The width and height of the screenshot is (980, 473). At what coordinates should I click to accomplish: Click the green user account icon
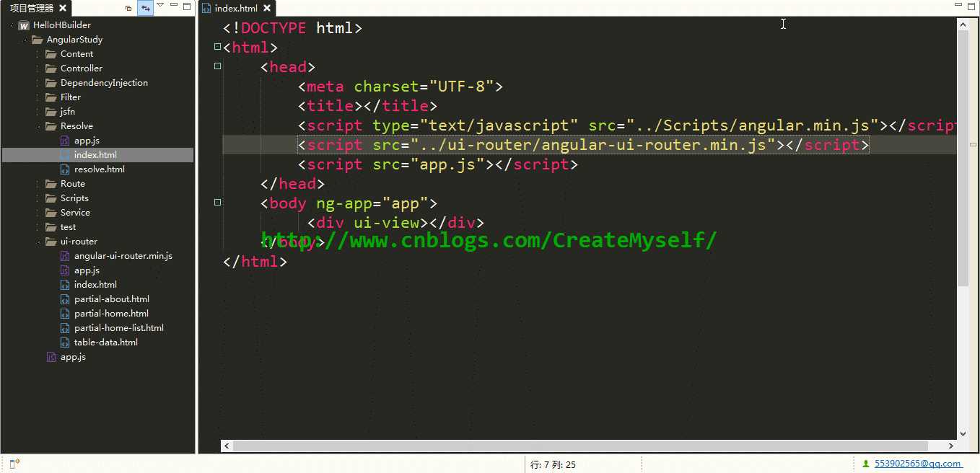(866, 464)
